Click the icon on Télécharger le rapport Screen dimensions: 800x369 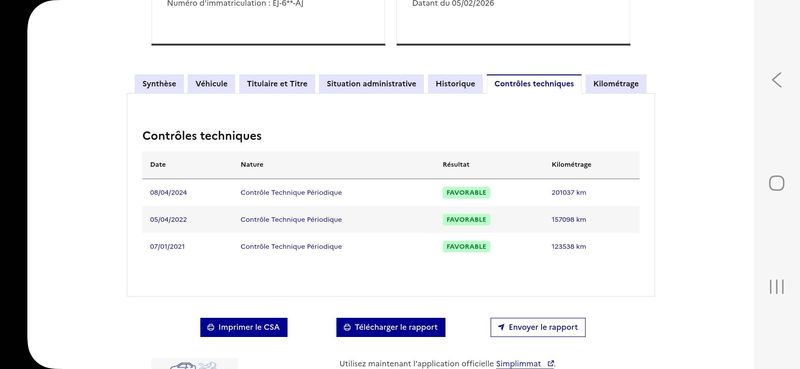point(347,328)
